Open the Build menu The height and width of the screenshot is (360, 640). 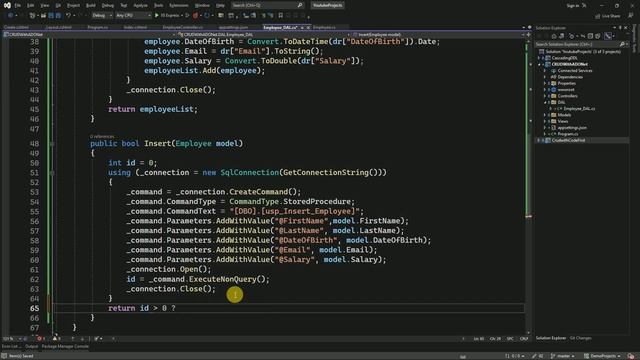91,5
